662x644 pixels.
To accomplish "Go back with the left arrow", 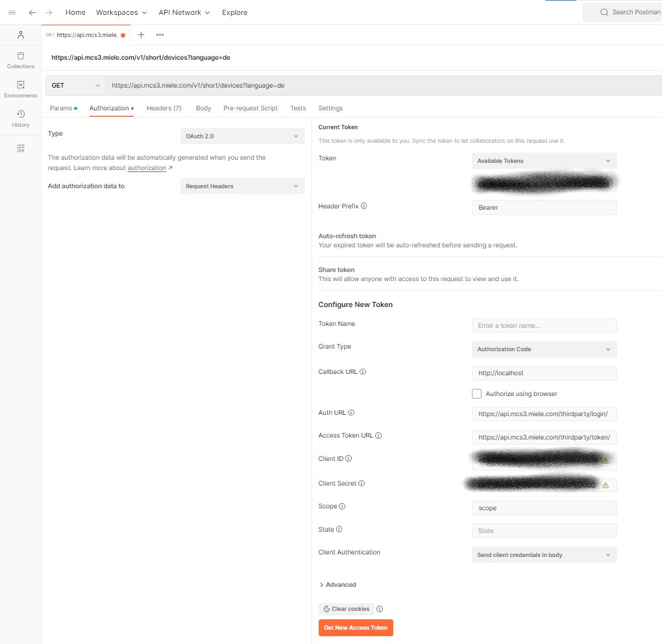I will [32, 13].
